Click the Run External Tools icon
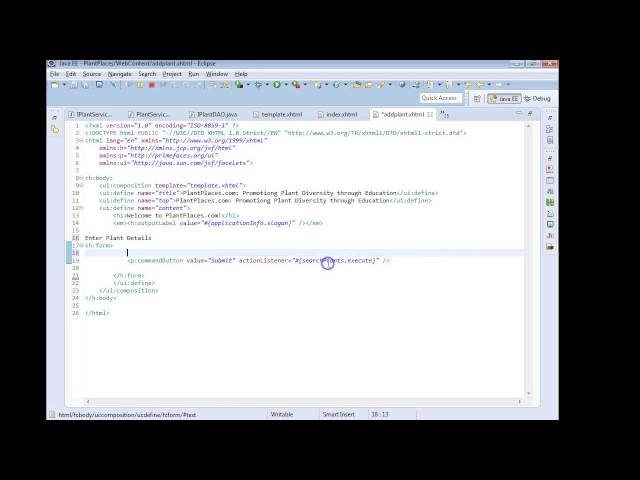640x480 pixels. pyautogui.click(x=296, y=84)
